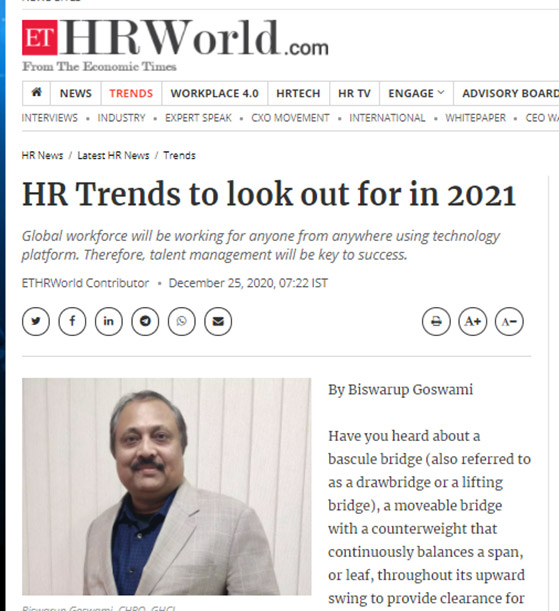Image resolution: width=559 pixels, height=611 pixels.
Task: Click the ET HRWorld.com logo
Action: coord(175,38)
